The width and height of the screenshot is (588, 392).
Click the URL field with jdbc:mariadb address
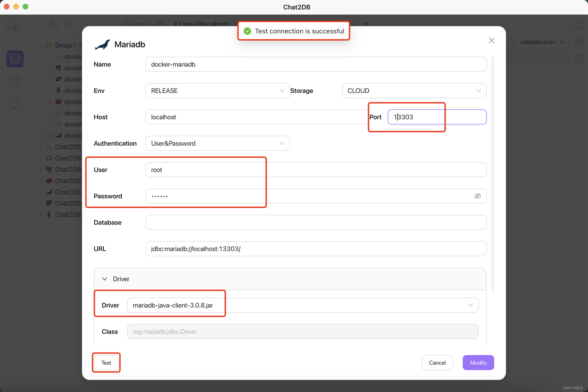pos(316,249)
